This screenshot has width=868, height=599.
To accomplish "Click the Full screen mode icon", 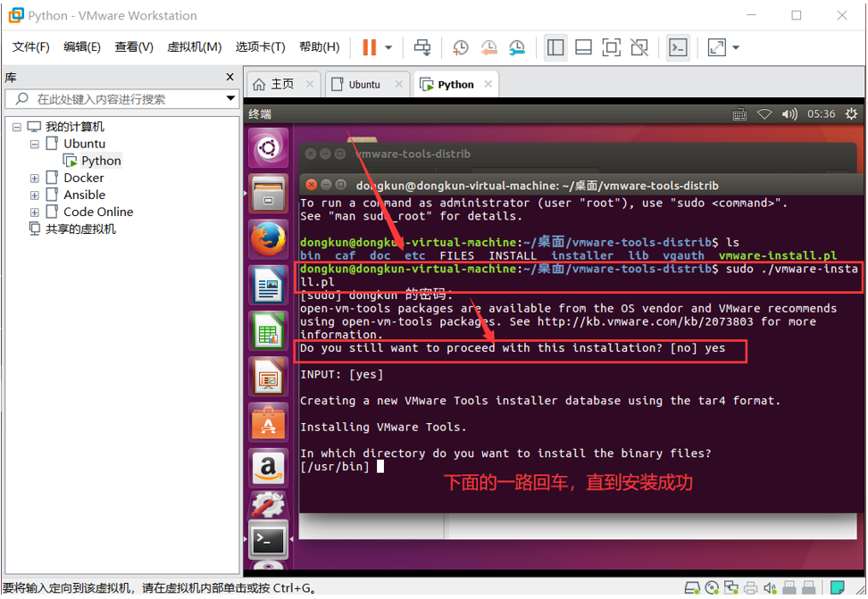I will [x=611, y=47].
